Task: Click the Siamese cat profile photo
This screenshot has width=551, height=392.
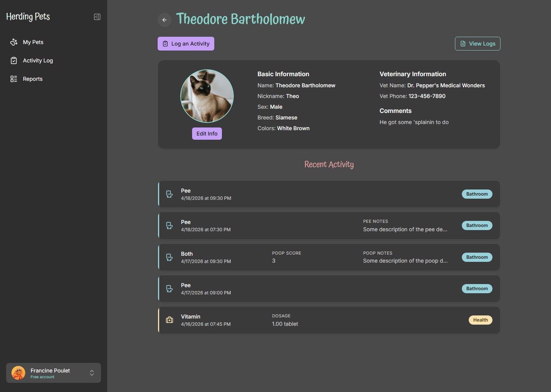Action: [x=207, y=96]
